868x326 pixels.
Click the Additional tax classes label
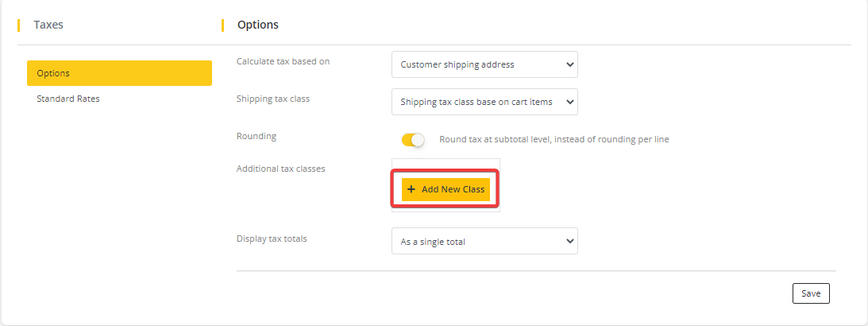pyautogui.click(x=280, y=169)
